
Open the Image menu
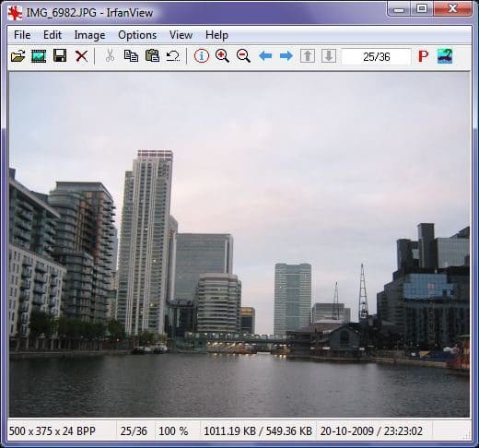(89, 35)
